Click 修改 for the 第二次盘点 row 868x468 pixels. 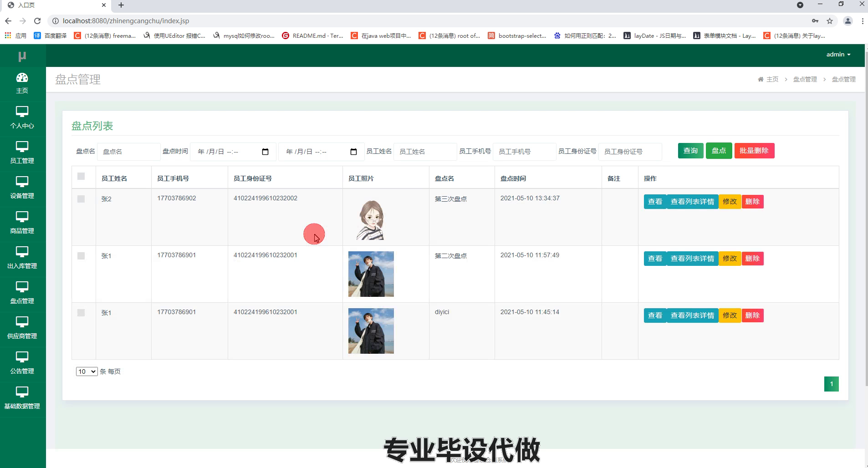pos(730,259)
